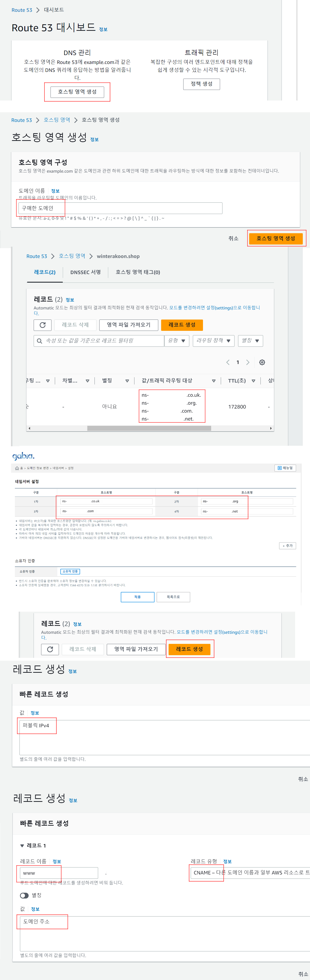Click the refresh icon above the record filter box
The width and height of the screenshot is (310, 980).
coord(43,325)
